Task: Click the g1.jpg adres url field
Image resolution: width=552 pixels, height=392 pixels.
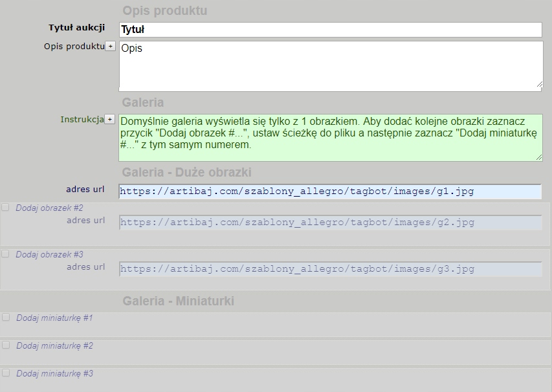Action: coord(330,191)
